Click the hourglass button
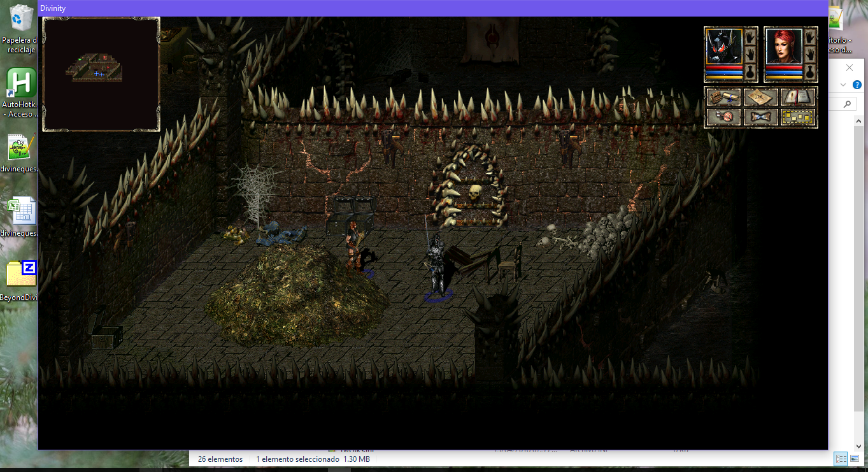Screen dimensions: 868x472 (760, 117)
